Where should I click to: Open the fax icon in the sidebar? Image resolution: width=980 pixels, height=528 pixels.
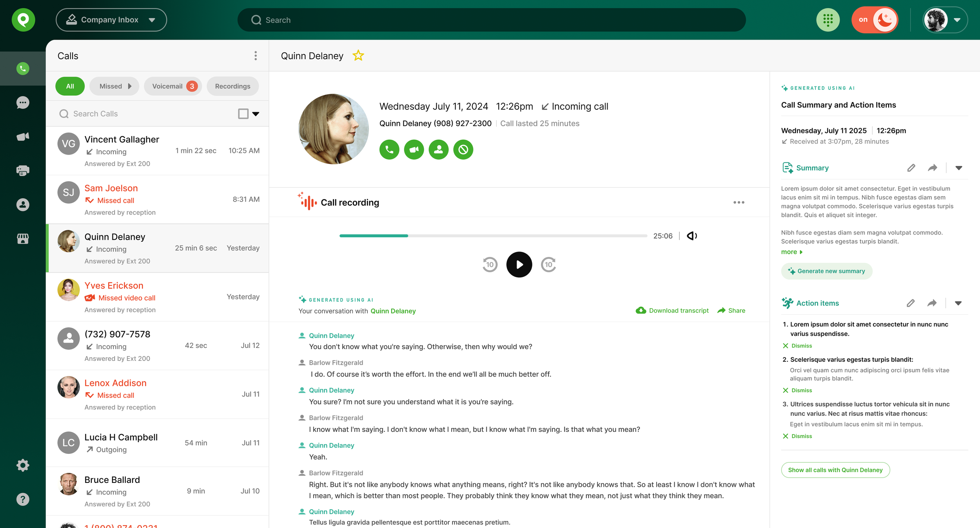(x=22, y=170)
